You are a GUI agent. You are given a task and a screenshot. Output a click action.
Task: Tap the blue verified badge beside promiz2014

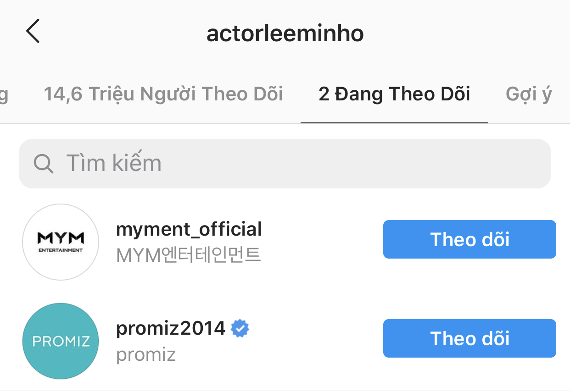(x=240, y=328)
